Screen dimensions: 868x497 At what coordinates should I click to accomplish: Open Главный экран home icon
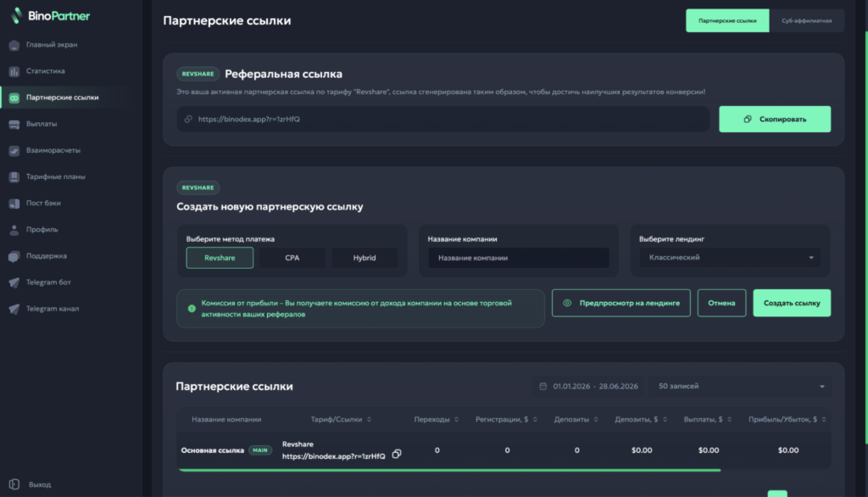point(14,45)
